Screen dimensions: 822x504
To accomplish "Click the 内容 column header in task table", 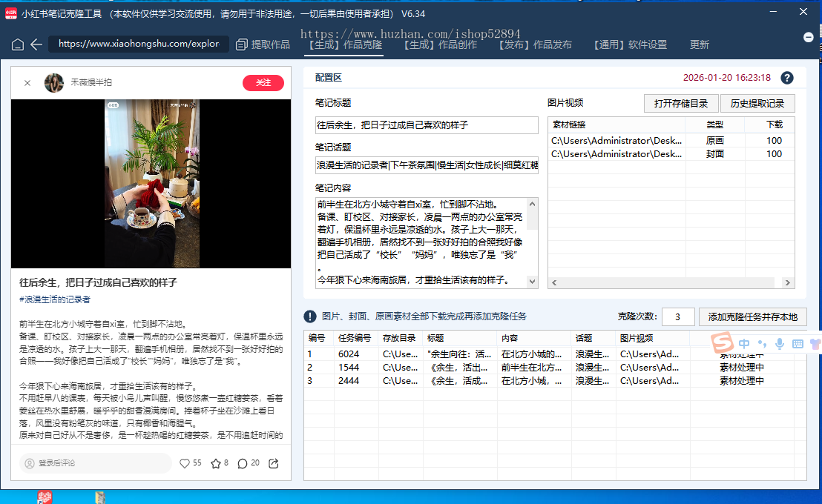I will click(533, 339).
